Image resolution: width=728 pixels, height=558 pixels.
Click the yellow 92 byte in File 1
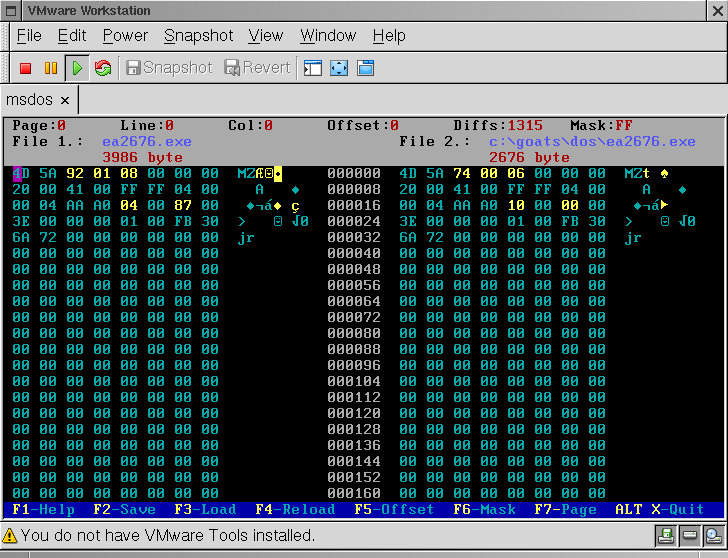75,174
